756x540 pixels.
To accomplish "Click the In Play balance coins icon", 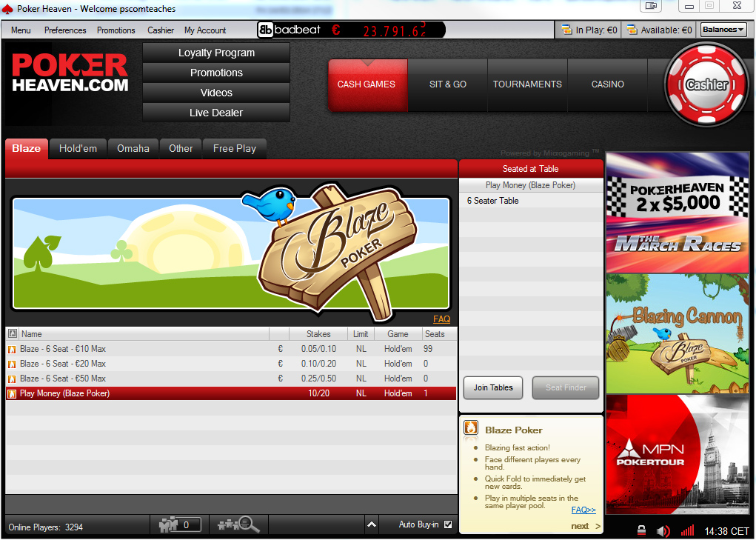I will tap(566, 30).
